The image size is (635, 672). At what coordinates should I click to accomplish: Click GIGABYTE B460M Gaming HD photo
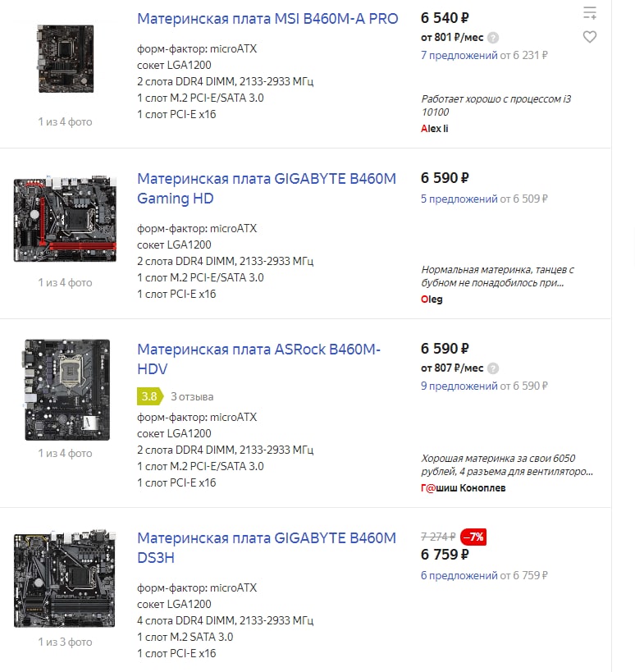click(x=65, y=218)
